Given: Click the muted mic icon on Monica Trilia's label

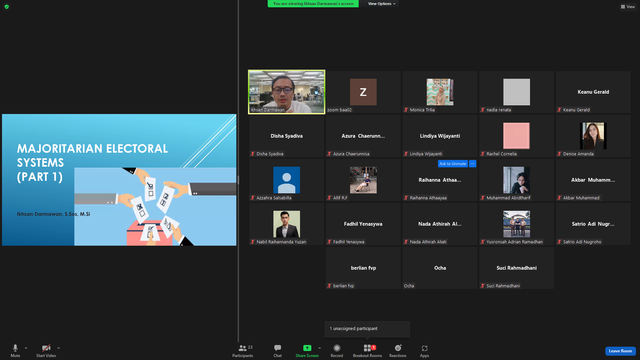Looking at the screenshot, I should [406, 110].
